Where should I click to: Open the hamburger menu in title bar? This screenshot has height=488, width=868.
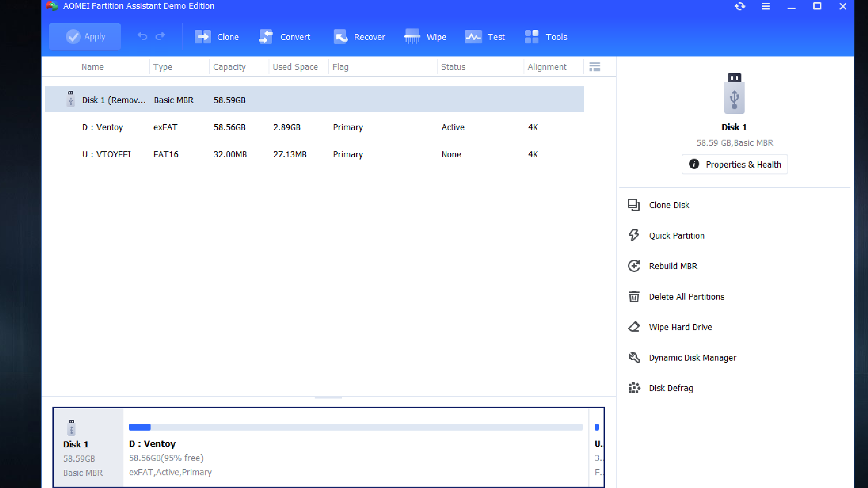click(x=765, y=6)
